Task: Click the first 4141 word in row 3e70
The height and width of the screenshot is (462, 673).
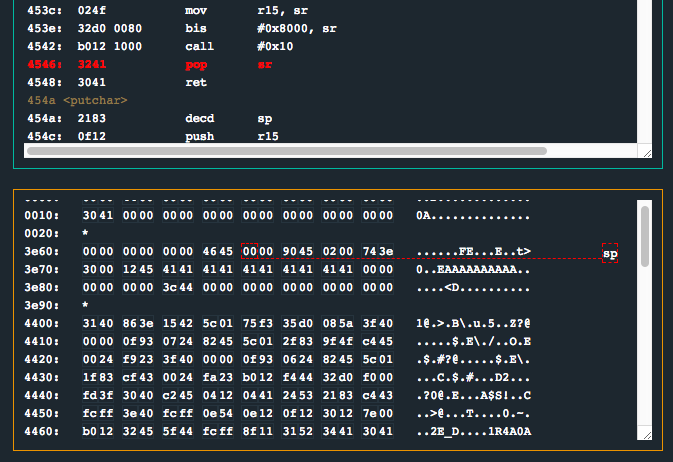Action: pos(178,269)
